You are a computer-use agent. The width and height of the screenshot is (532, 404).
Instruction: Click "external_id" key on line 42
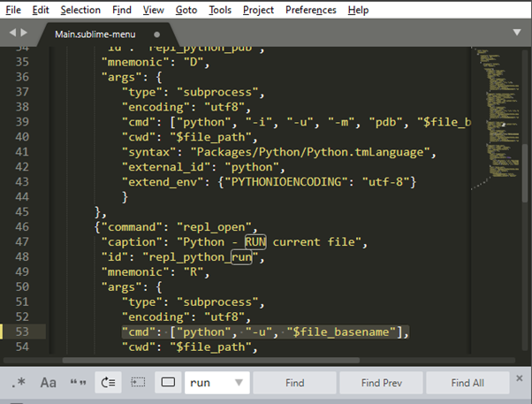(166, 167)
